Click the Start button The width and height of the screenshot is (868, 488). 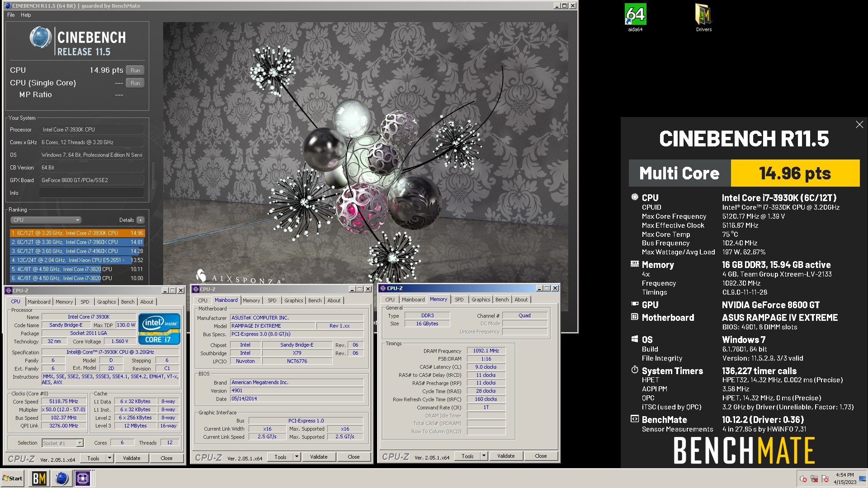click(13, 479)
